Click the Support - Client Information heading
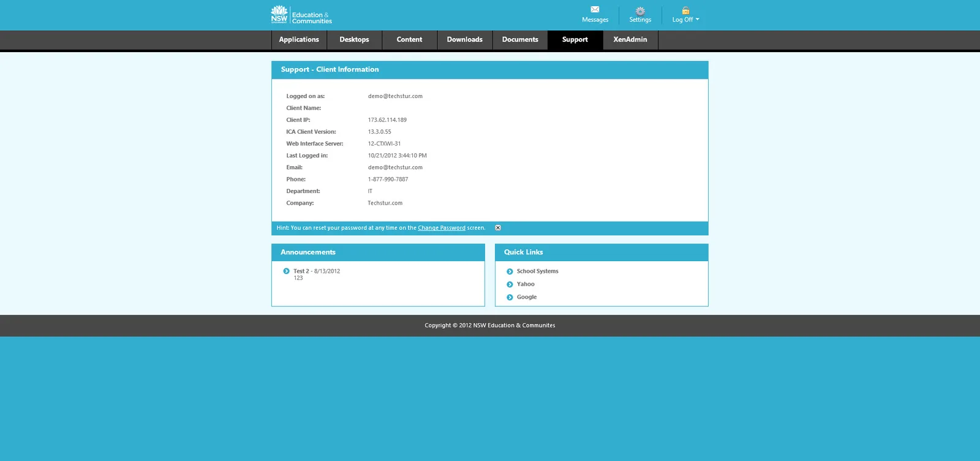 coord(330,70)
